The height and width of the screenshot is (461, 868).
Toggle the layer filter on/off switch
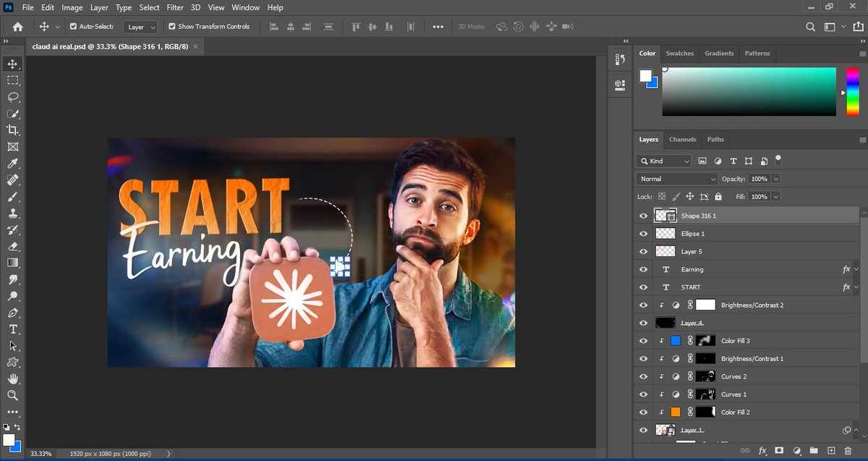778,158
